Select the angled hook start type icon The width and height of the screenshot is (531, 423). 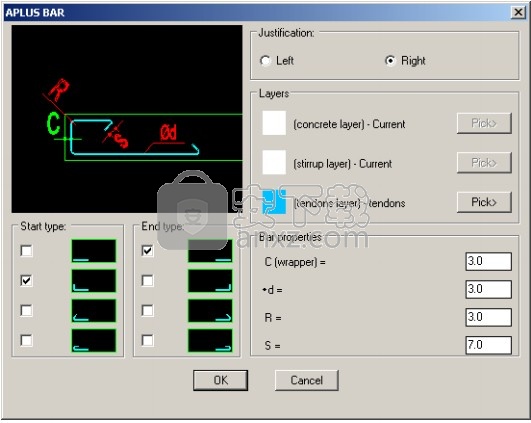point(94,310)
